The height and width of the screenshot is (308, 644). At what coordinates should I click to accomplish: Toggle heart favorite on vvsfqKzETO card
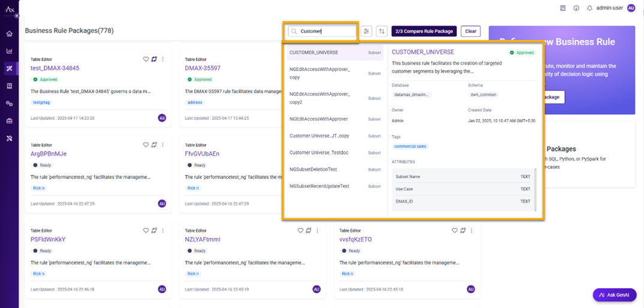click(x=455, y=231)
